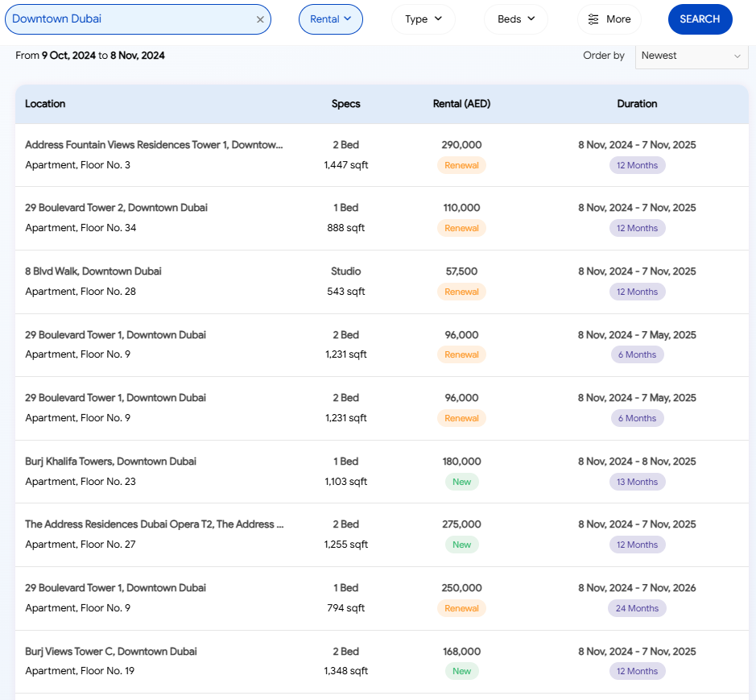Click the Location column header
This screenshot has width=756, height=700.
click(x=45, y=104)
